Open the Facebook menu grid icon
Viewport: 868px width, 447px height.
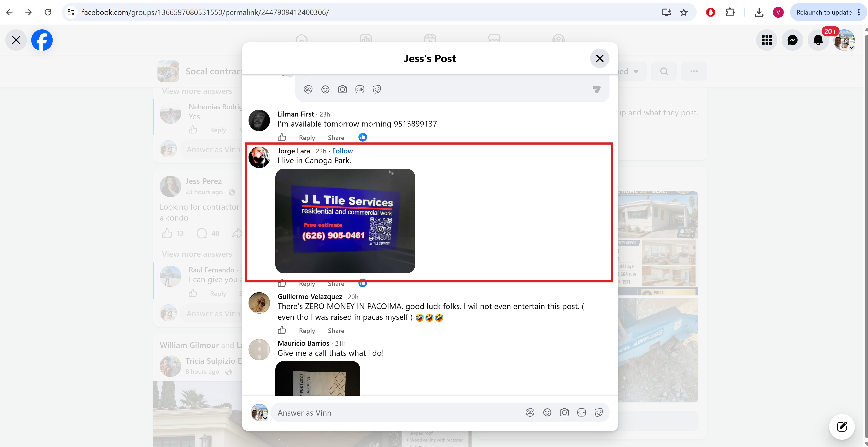click(x=766, y=40)
